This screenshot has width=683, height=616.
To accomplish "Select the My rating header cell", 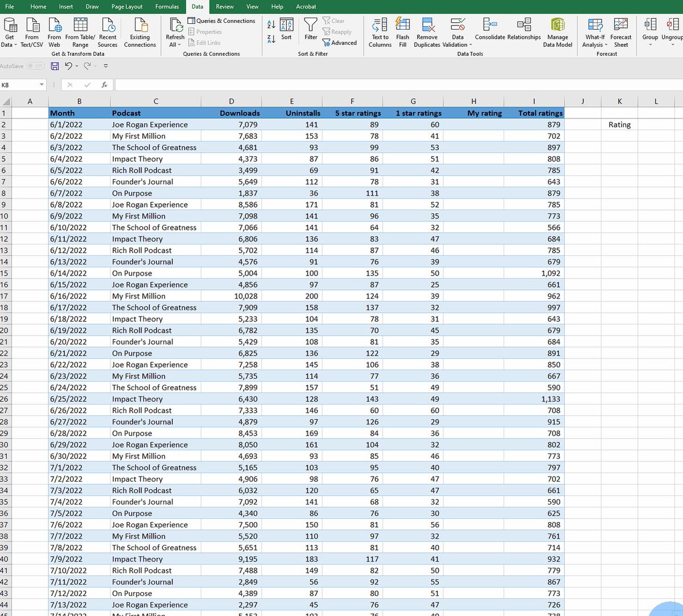I will [474, 113].
